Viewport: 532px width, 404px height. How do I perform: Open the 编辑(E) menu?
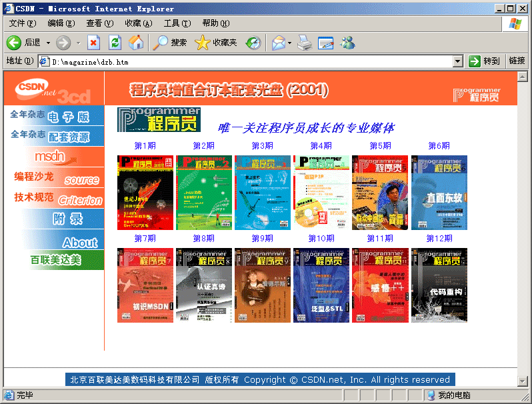(x=61, y=23)
